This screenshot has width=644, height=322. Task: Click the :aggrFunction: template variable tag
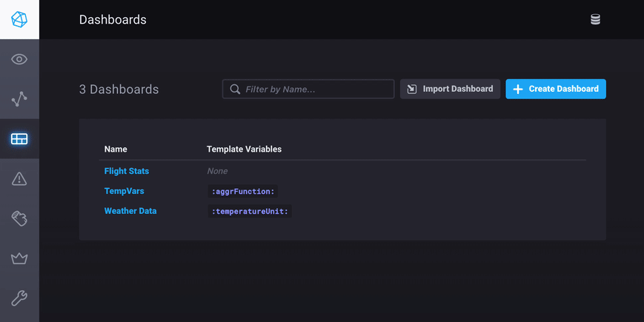click(242, 192)
